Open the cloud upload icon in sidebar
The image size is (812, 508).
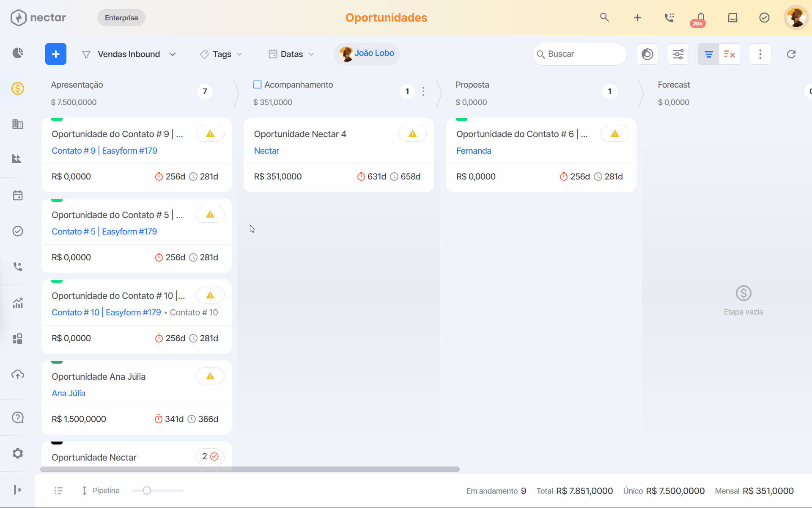(18, 375)
